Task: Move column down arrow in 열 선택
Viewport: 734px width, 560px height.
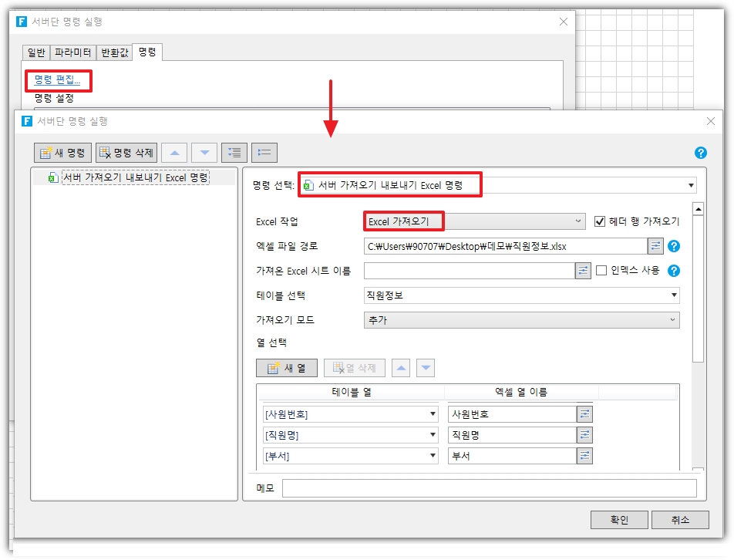Action: tap(426, 368)
